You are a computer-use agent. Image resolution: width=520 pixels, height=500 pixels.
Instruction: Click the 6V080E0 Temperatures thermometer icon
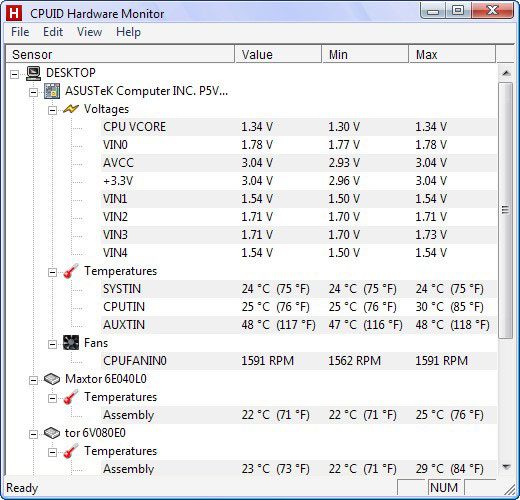click(71, 451)
